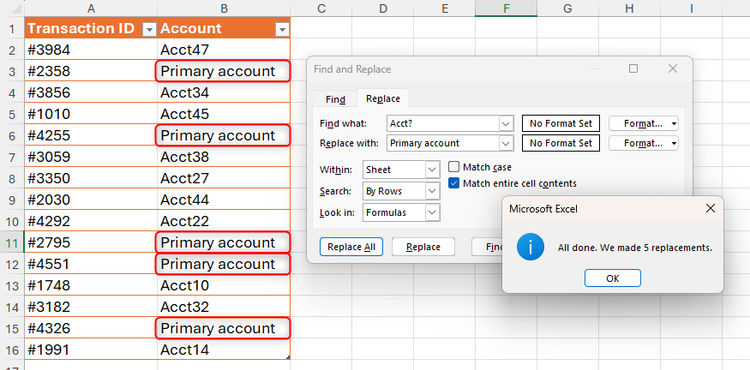750x370 pixels.
Task: Select the Replace tab
Action: click(383, 99)
